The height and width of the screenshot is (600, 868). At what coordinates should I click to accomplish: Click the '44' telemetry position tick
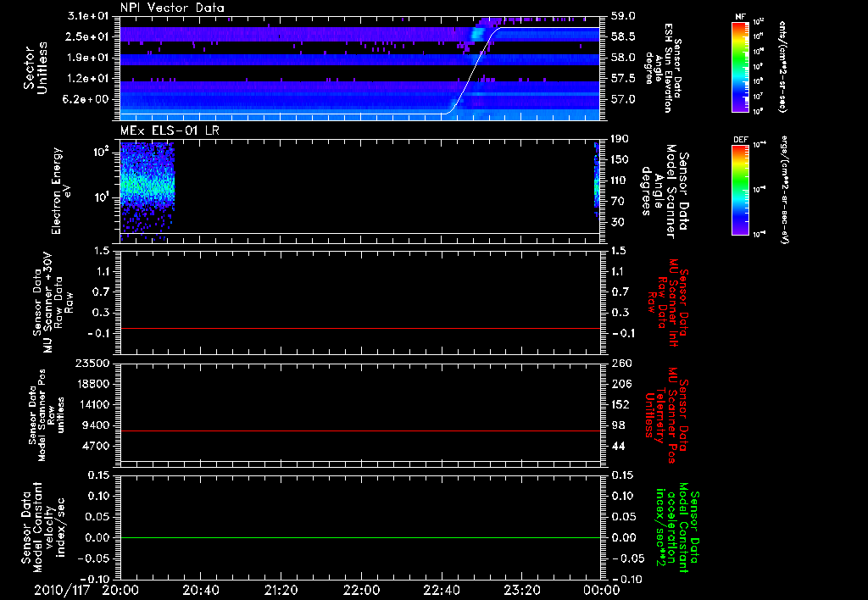click(619, 446)
